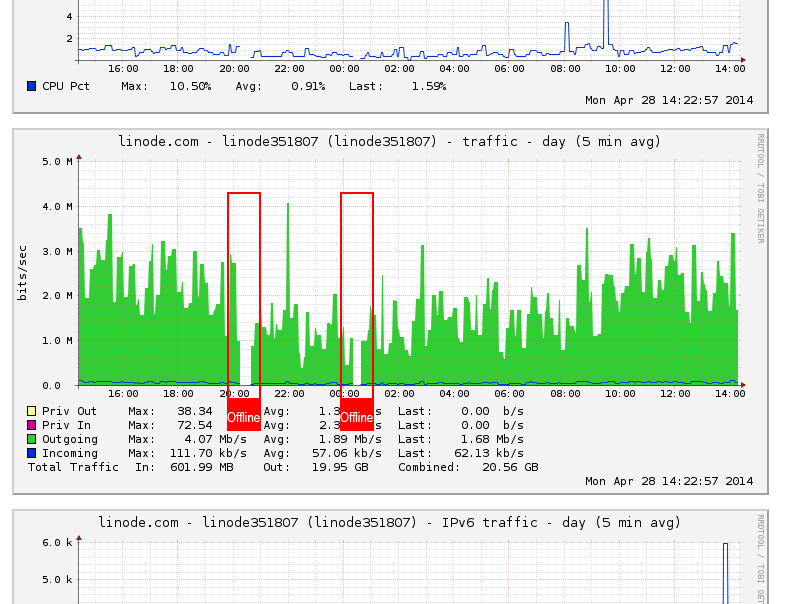This screenshot has width=794, height=604.
Task: Click the Priv Out max value "38.34"
Action: [x=194, y=411]
